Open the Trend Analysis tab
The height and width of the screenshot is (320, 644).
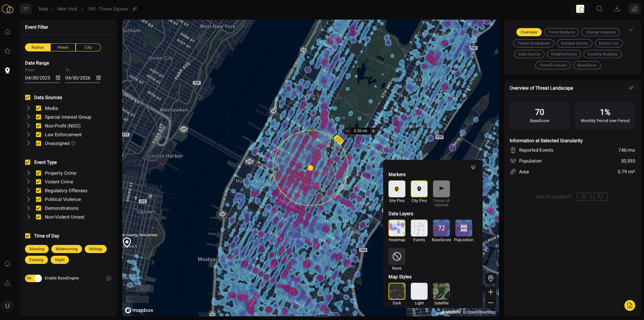pyautogui.click(x=561, y=32)
